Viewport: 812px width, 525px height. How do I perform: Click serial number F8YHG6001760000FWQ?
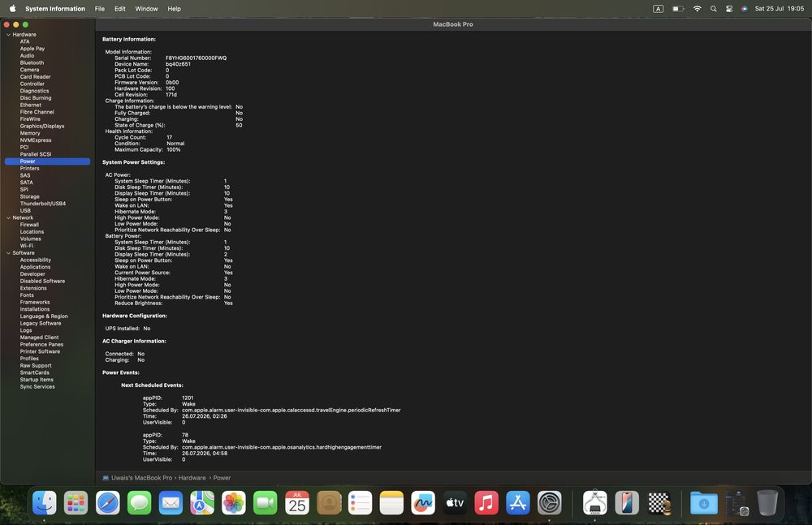tap(196, 58)
